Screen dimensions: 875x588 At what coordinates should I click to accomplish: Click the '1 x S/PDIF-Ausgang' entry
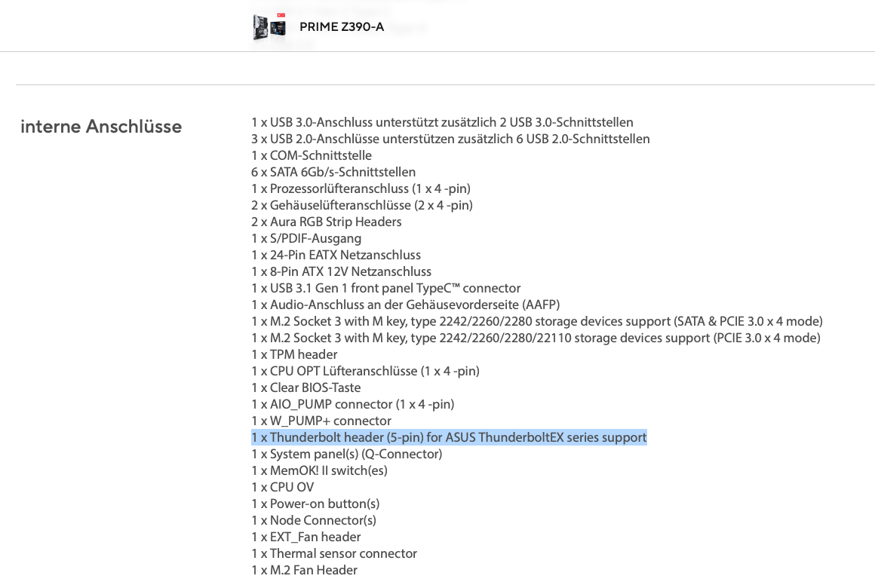(306, 238)
